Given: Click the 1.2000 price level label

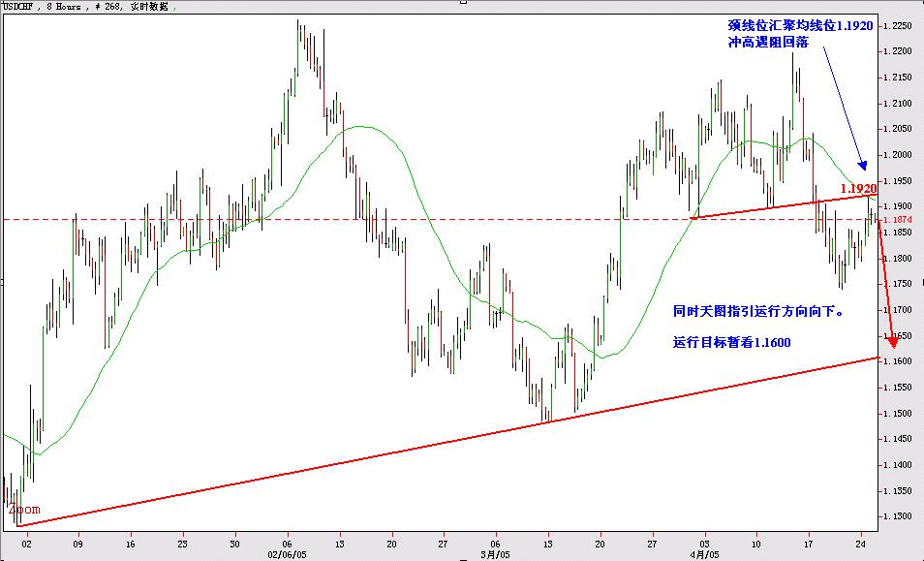Looking at the screenshot, I should coord(896,155).
